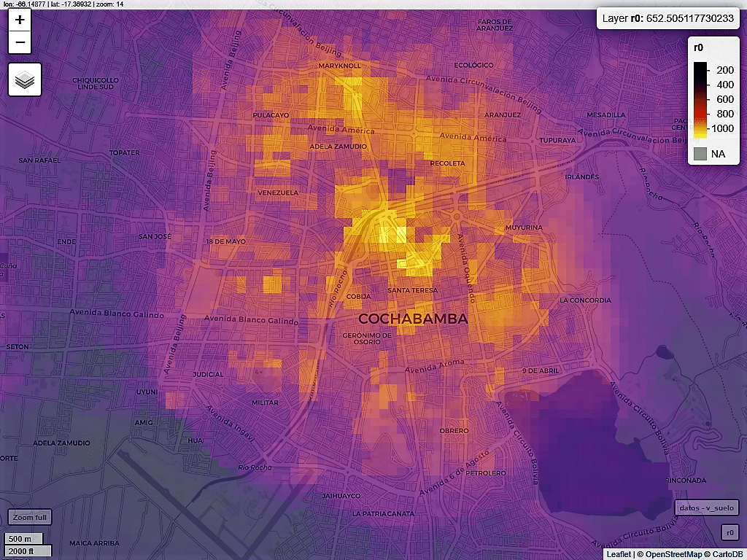
Task: Click the LA CONCORDIA neighborhood label
Action: 585,300
